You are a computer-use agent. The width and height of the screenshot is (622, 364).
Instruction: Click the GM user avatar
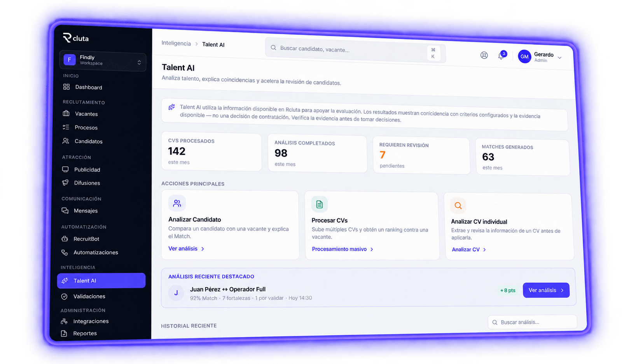tap(524, 57)
